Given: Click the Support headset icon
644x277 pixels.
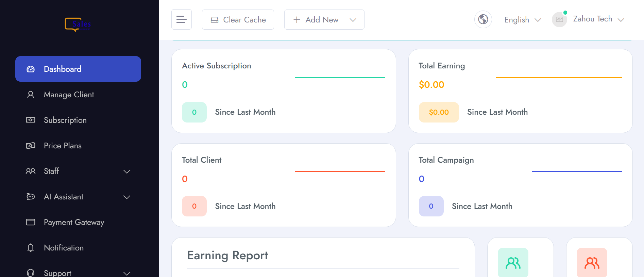Looking at the screenshot, I should point(31,272).
